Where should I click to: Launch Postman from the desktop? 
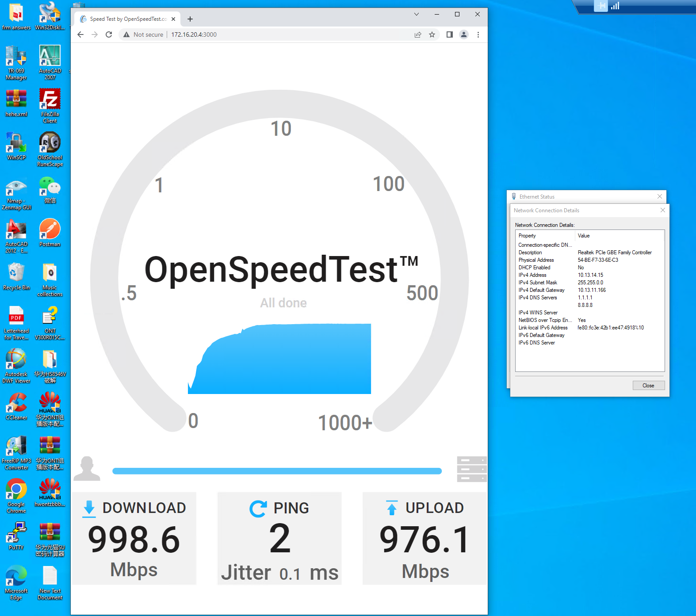[50, 233]
